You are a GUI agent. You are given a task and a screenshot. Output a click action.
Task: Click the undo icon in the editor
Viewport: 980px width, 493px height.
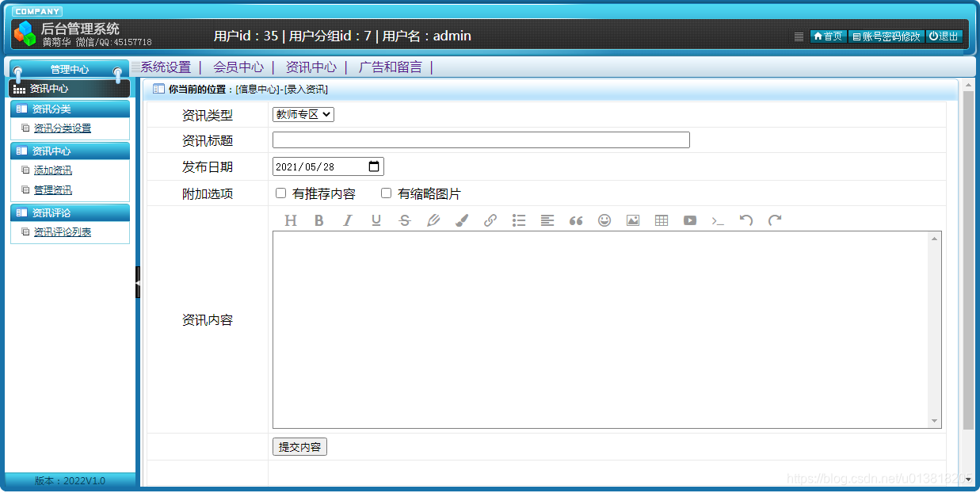point(745,220)
